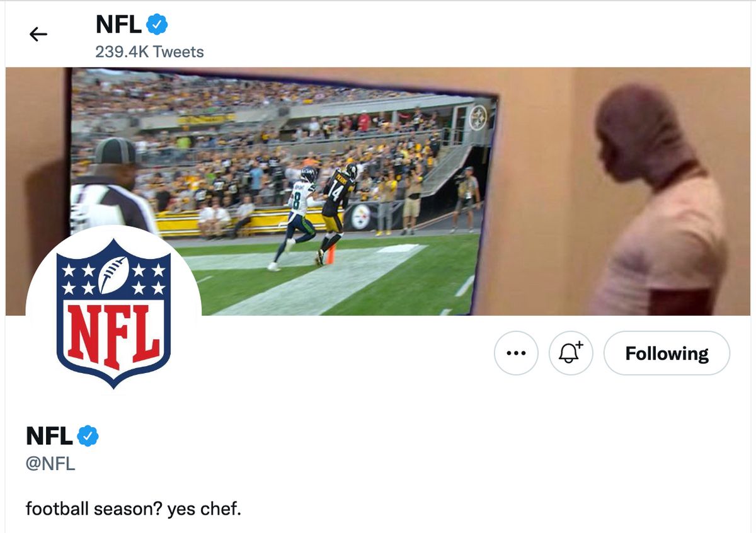Select the @NFL handle text
756x533 pixels.
[x=50, y=464]
